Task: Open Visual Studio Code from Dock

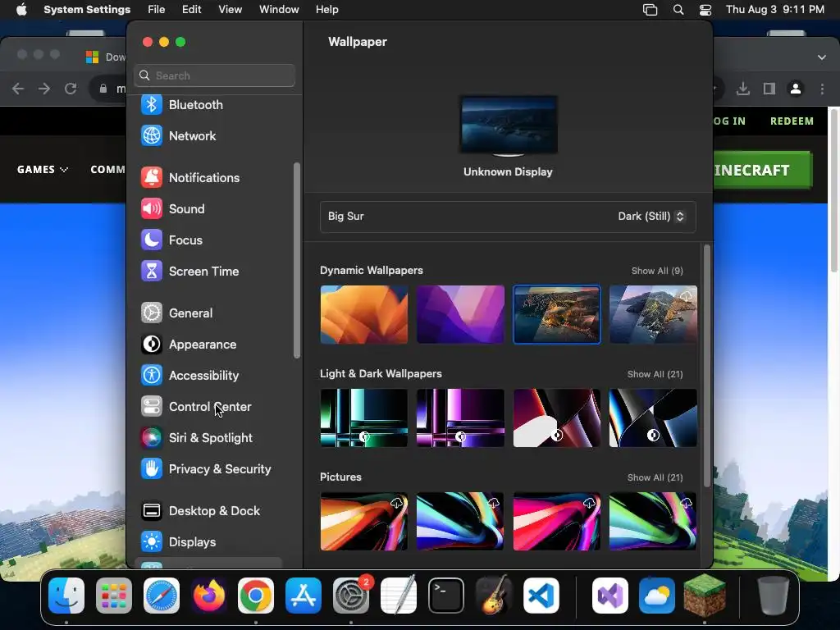Action: point(541,596)
